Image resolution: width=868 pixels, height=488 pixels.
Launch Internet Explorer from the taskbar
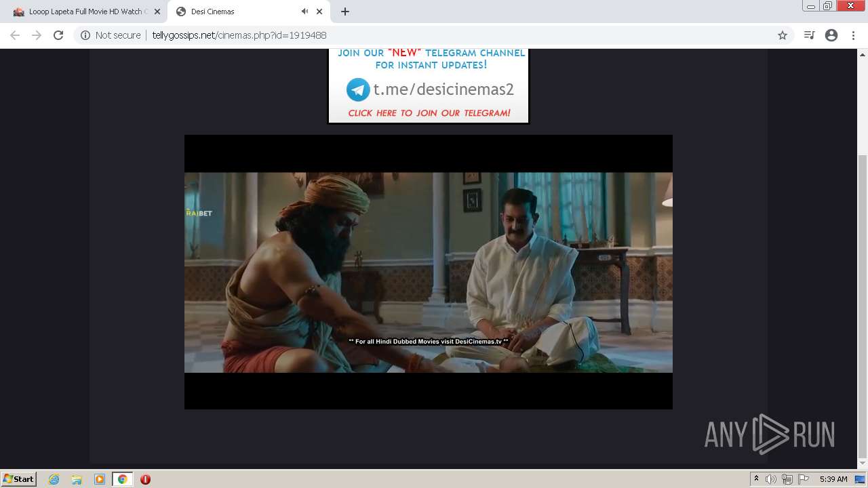pyautogui.click(x=54, y=479)
